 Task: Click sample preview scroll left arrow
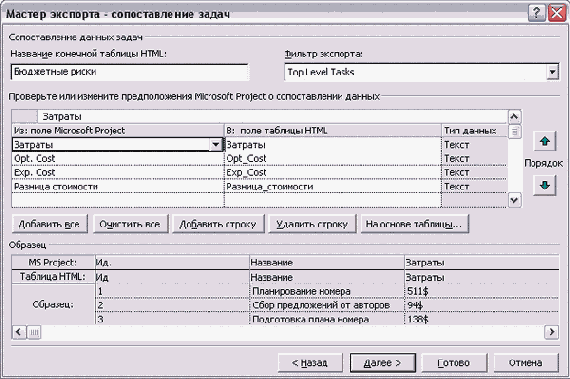click(19, 332)
